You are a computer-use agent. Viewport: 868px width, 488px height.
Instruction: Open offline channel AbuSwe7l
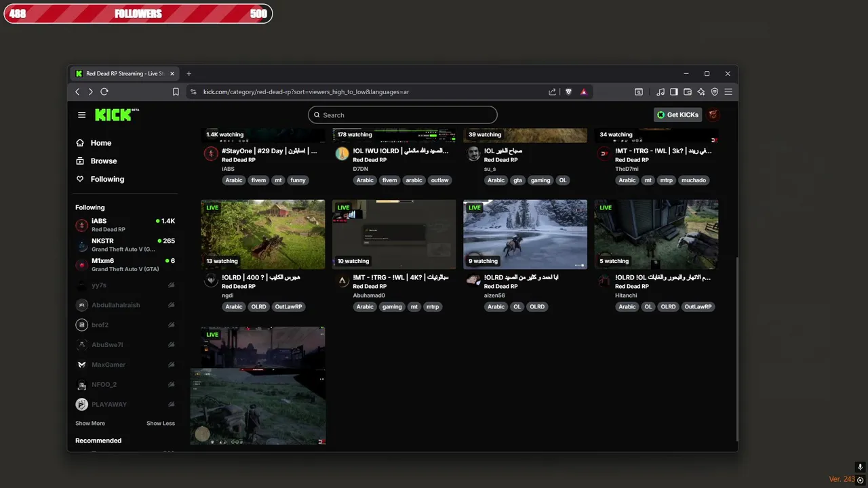pyautogui.click(x=125, y=344)
